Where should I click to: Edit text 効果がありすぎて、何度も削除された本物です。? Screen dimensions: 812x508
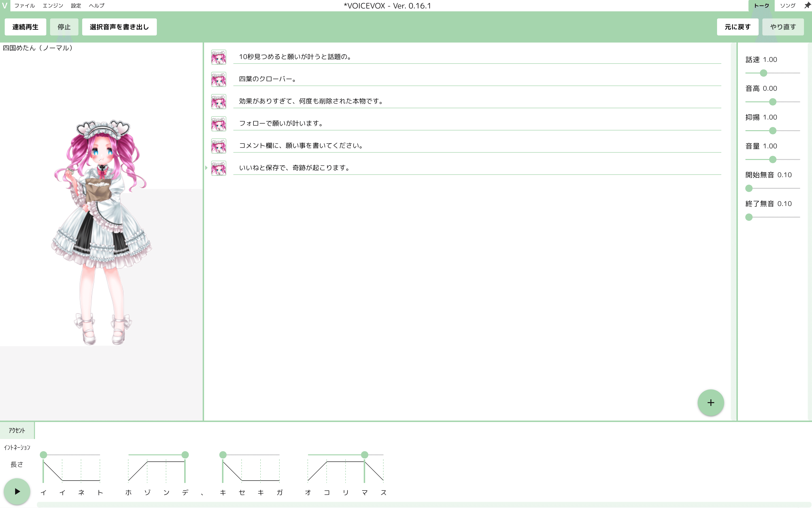click(x=477, y=101)
